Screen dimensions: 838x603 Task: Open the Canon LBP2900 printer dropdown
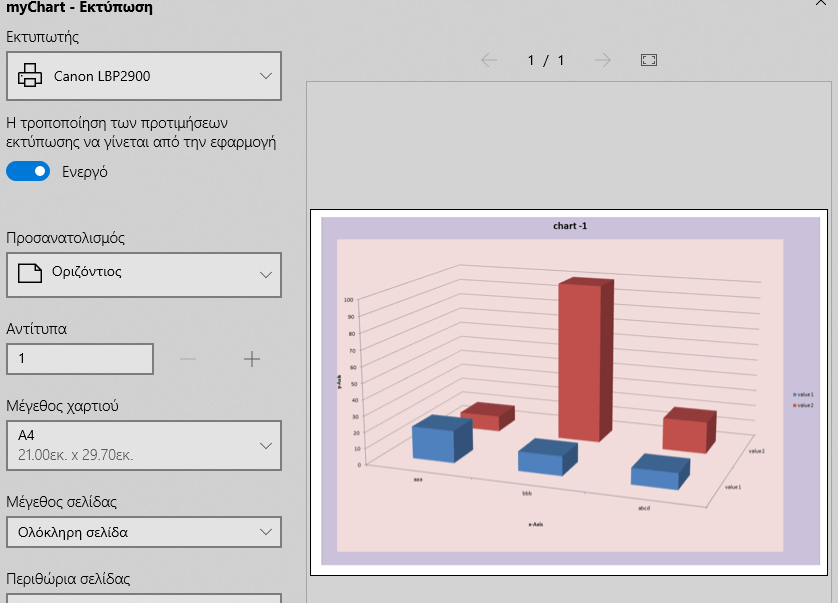[x=144, y=76]
